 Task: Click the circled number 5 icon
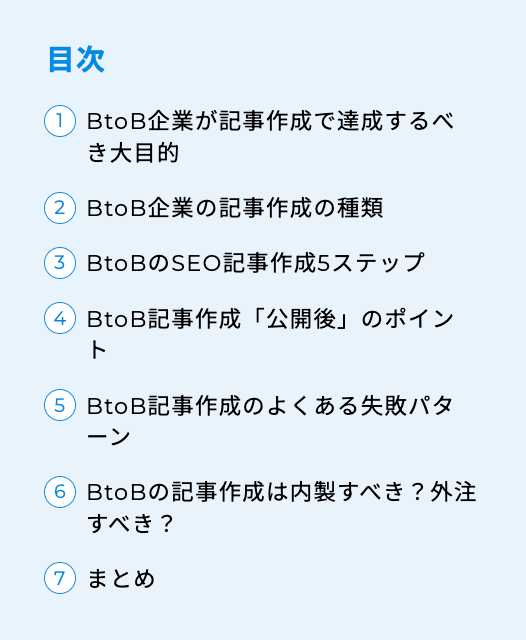point(60,405)
